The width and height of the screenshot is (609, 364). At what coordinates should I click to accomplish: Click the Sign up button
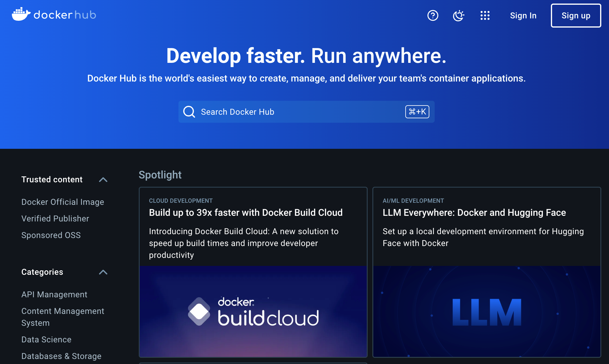(576, 15)
